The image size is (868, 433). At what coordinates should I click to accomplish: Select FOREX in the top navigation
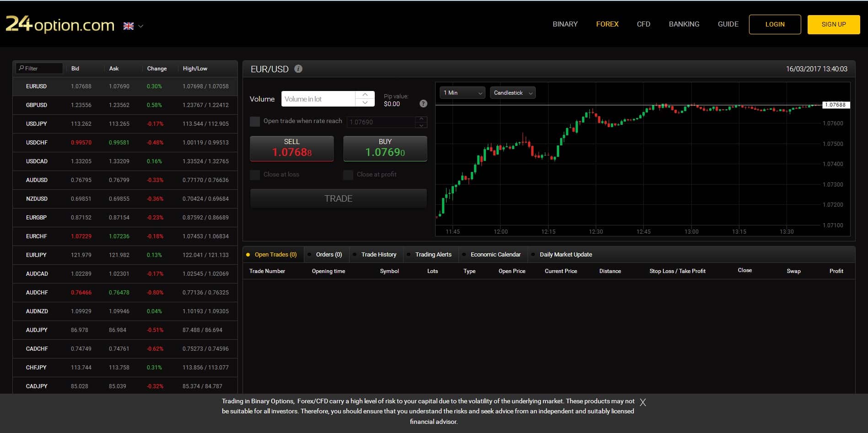tap(607, 24)
